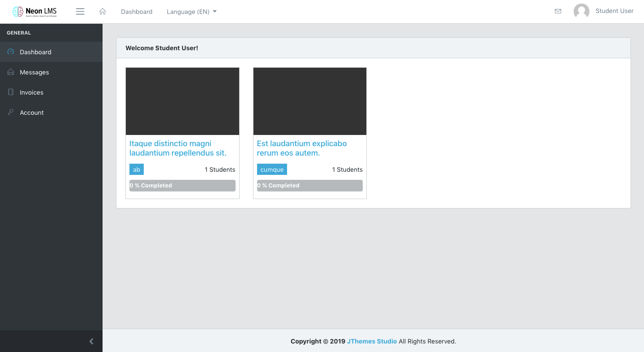The image size is (644, 352).
Task: Click the Account key icon in sidebar
Action: point(11,113)
